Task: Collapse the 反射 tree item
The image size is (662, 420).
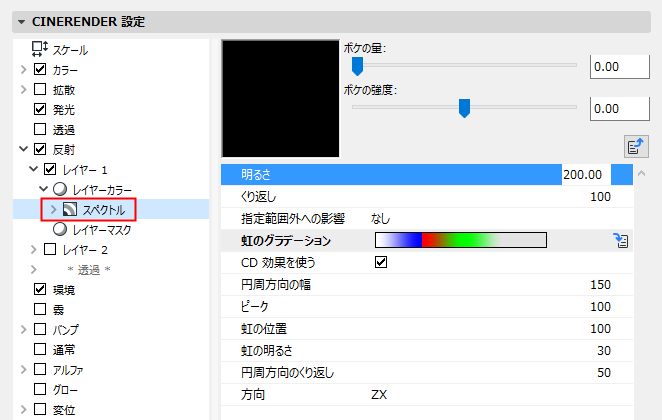Action: [x=24, y=149]
